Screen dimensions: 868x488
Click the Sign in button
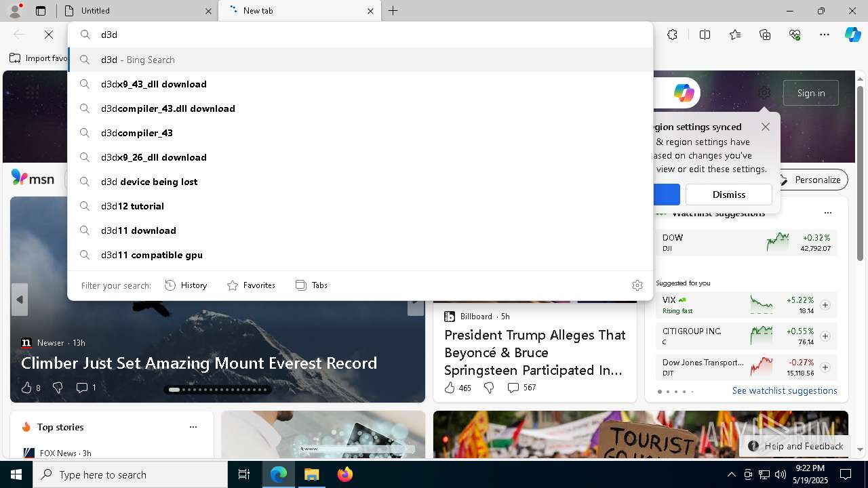pyautogui.click(x=811, y=93)
